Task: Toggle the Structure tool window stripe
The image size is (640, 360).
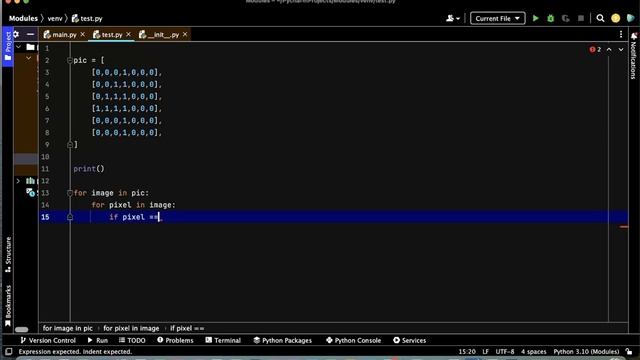Action: [x=8, y=255]
